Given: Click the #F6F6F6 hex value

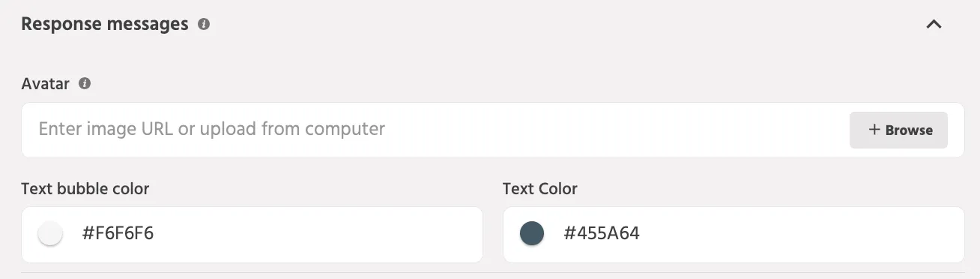Looking at the screenshot, I should [118, 234].
